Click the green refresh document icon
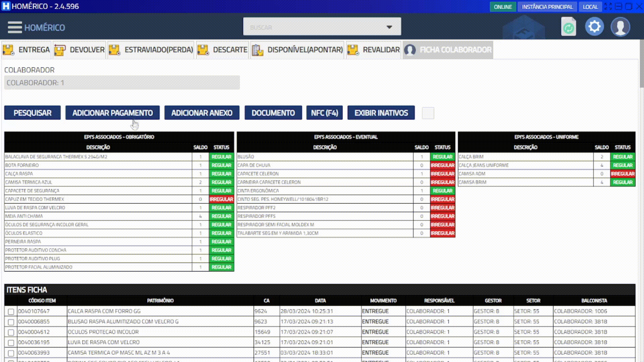This screenshot has height=362, width=644. (x=568, y=27)
